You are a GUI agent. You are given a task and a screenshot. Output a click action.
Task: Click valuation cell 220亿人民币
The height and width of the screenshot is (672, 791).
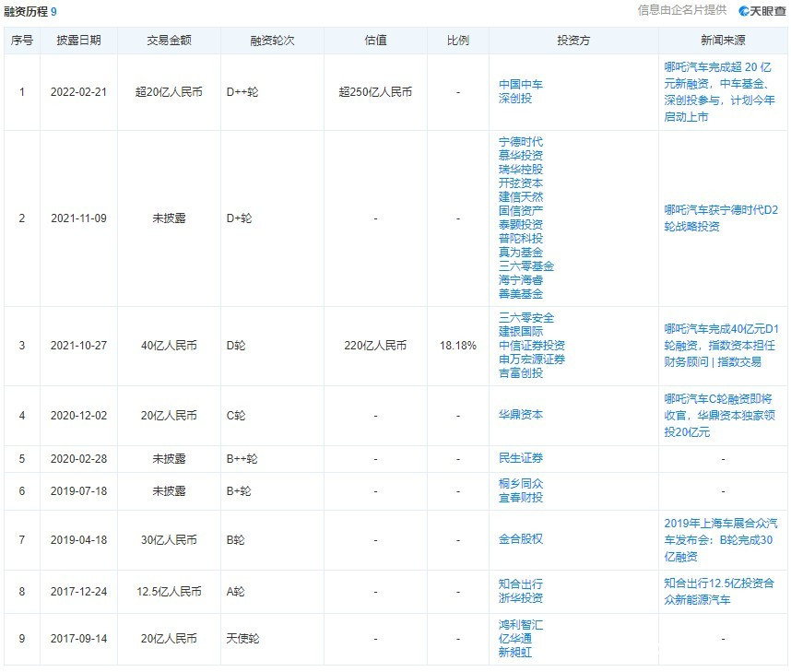[x=375, y=346]
